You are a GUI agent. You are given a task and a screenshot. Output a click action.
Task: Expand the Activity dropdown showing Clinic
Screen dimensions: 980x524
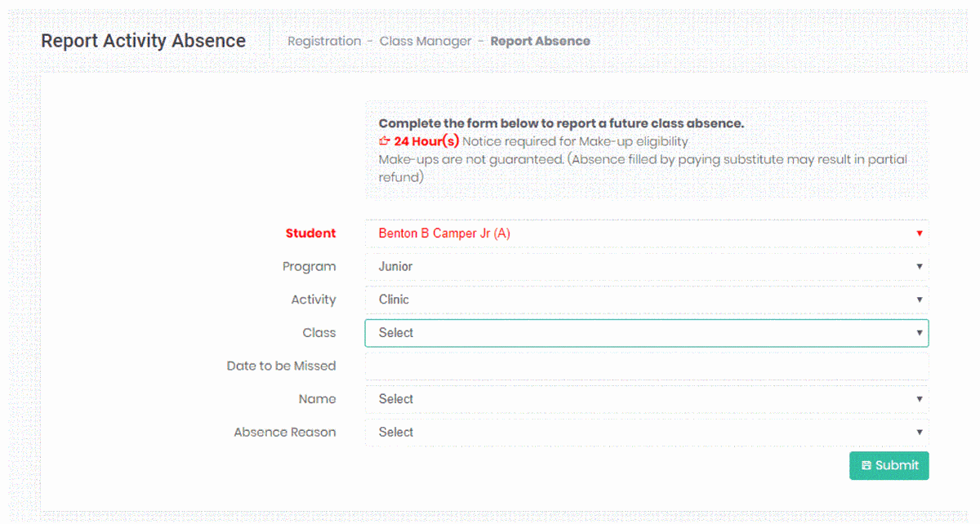[646, 300]
